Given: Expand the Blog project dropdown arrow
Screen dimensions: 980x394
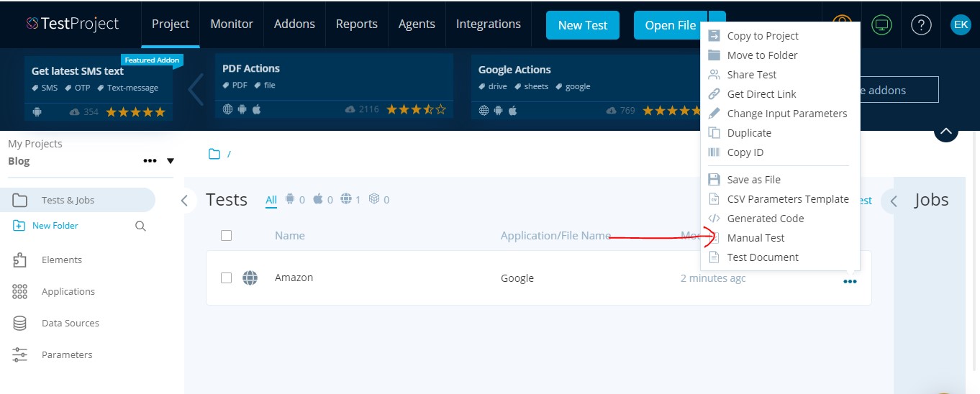Looking at the screenshot, I should tap(171, 161).
